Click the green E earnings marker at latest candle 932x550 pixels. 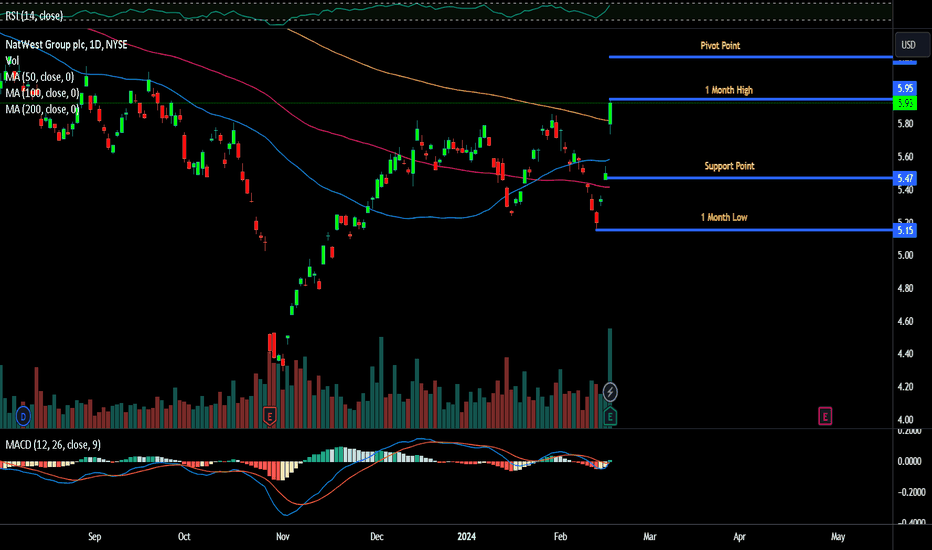[610, 416]
